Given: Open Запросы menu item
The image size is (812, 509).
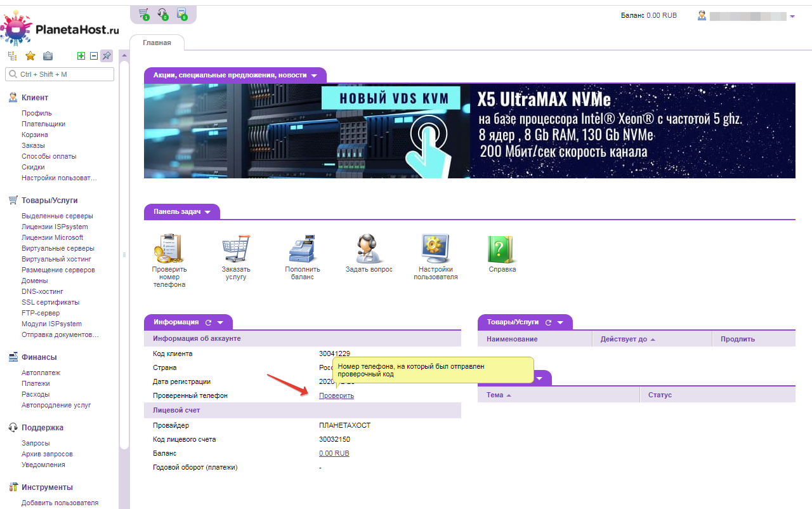Looking at the screenshot, I should click(x=36, y=443).
